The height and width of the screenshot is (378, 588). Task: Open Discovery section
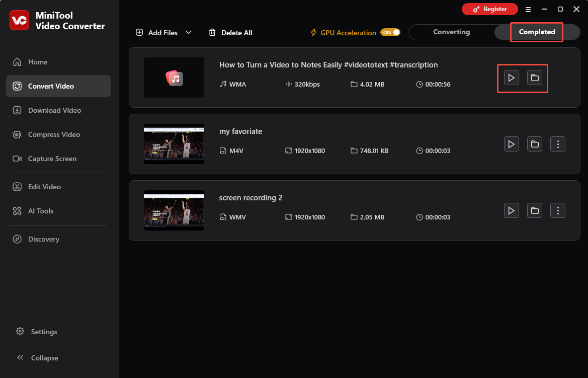pos(58,239)
